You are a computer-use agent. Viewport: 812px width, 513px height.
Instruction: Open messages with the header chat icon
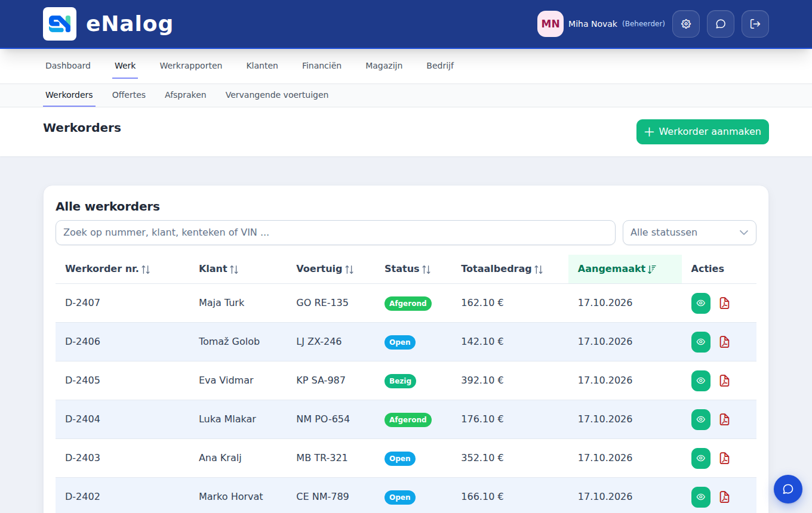click(x=721, y=24)
